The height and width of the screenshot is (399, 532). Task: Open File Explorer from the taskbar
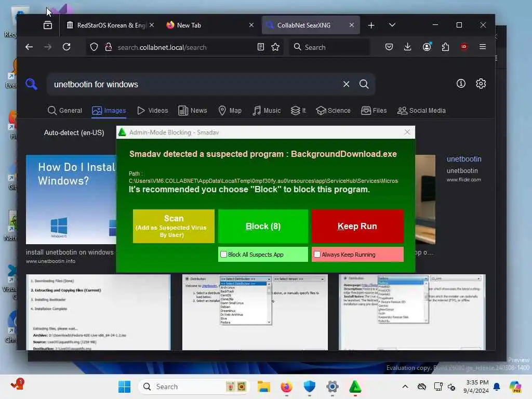pyautogui.click(x=263, y=387)
